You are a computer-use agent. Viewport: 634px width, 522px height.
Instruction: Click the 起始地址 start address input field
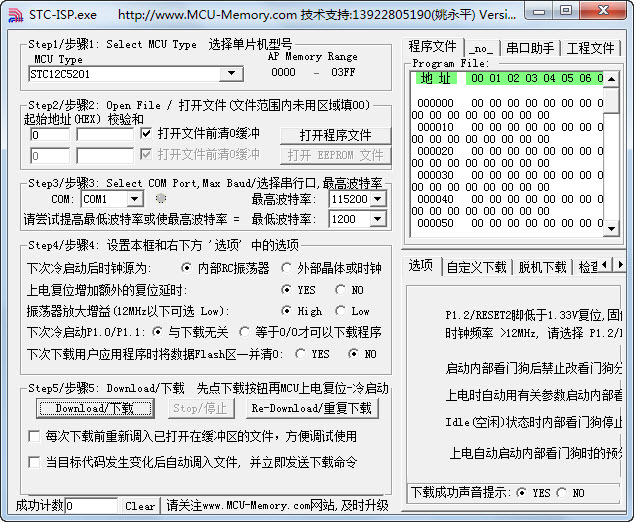pyautogui.click(x=50, y=135)
